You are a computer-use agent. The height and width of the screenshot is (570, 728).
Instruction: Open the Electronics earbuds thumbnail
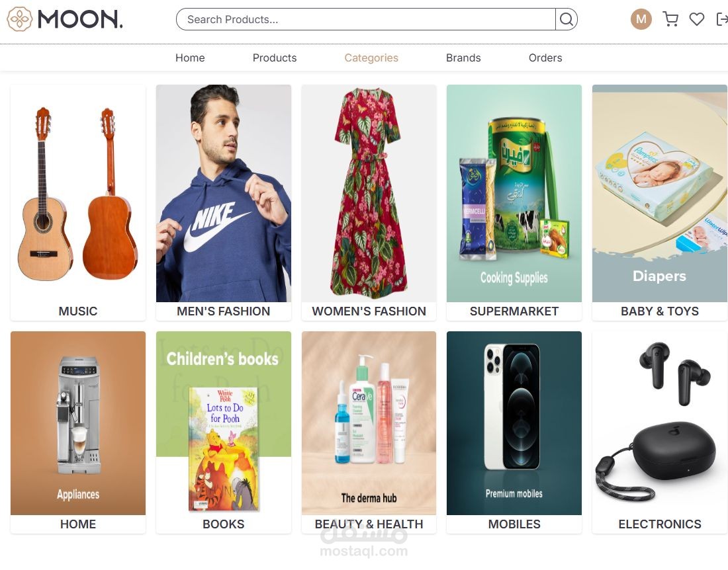660,423
